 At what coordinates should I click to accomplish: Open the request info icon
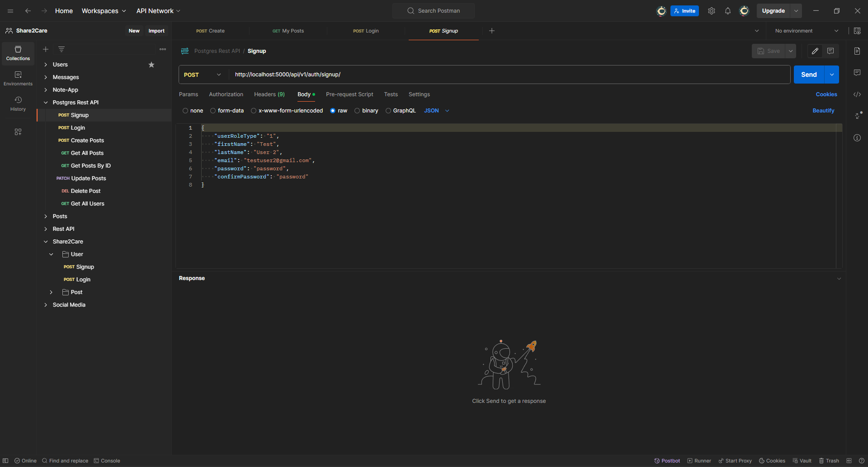(x=857, y=138)
